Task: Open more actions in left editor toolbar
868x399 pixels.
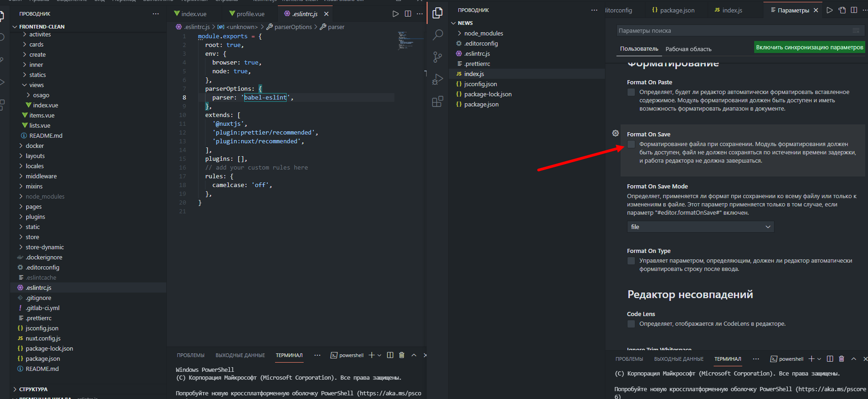Action: 420,14
